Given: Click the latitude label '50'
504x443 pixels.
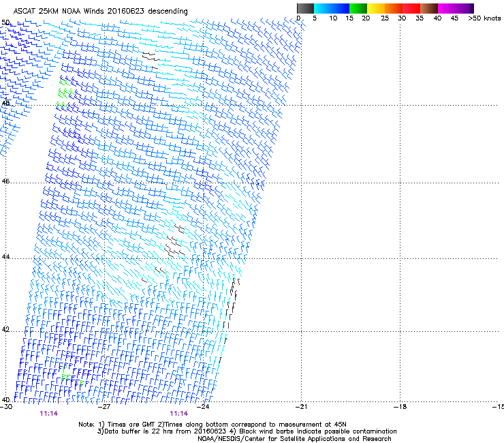Looking at the screenshot, I should [x=5, y=22].
